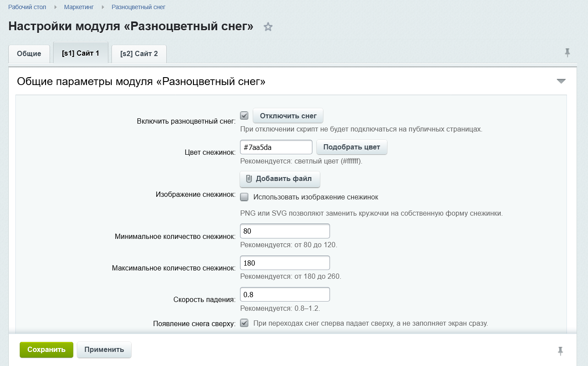This screenshot has height=366, width=588.
Task: Click the pin icon in the bottom toolbar
Action: click(x=561, y=351)
